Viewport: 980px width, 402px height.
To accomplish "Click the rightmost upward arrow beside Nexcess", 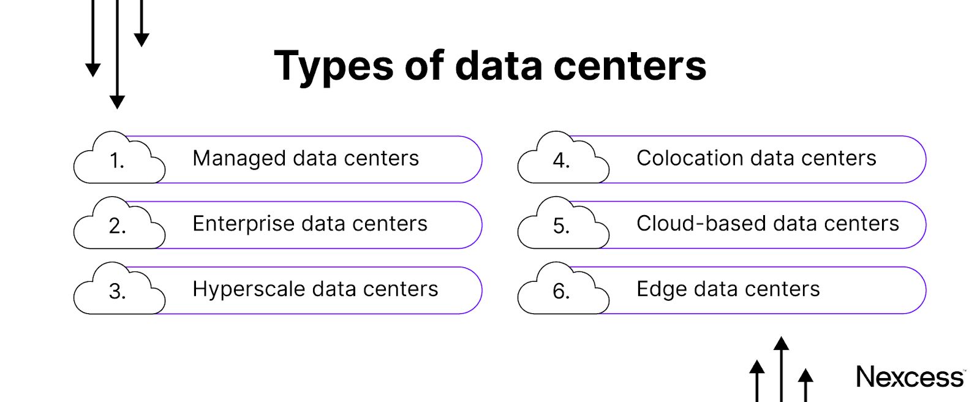I will 806,385.
